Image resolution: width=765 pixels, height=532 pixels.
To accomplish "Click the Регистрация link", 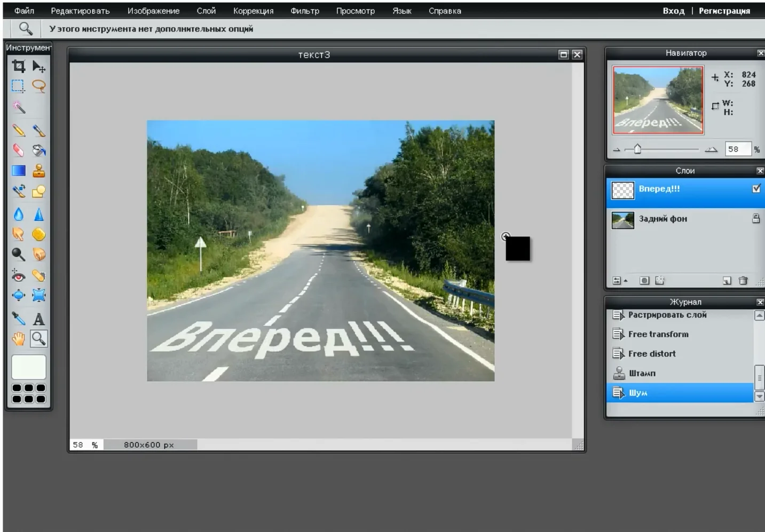I will [724, 11].
